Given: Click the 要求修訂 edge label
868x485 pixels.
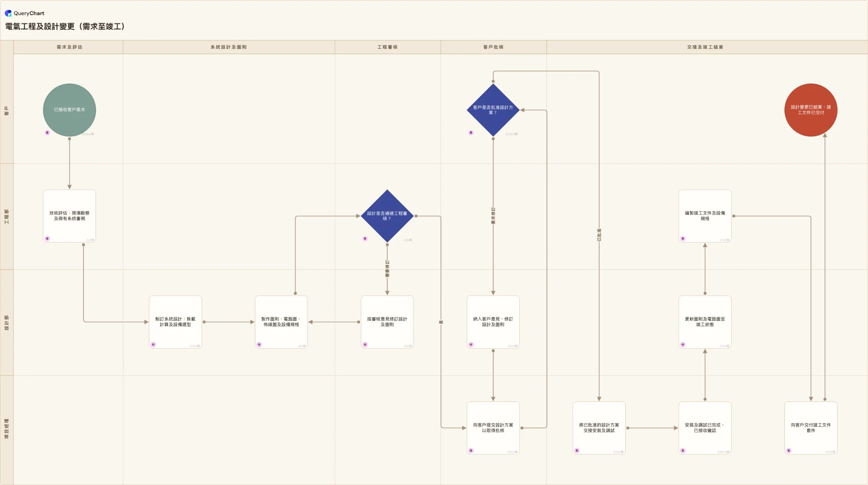Looking at the screenshot, I should (493, 216).
